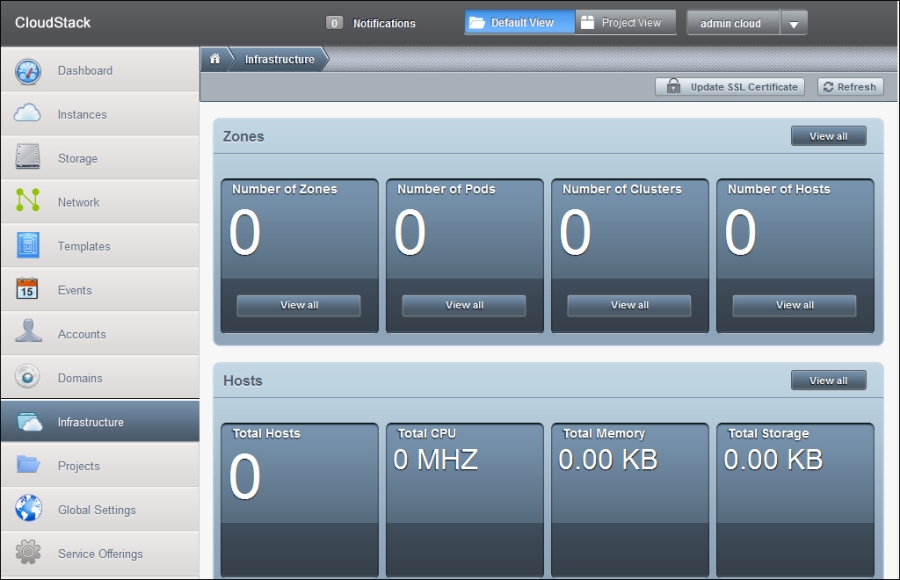The height and width of the screenshot is (580, 900).
Task: Switch to Project View
Action: pyautogui.click(x=626, y=23)
